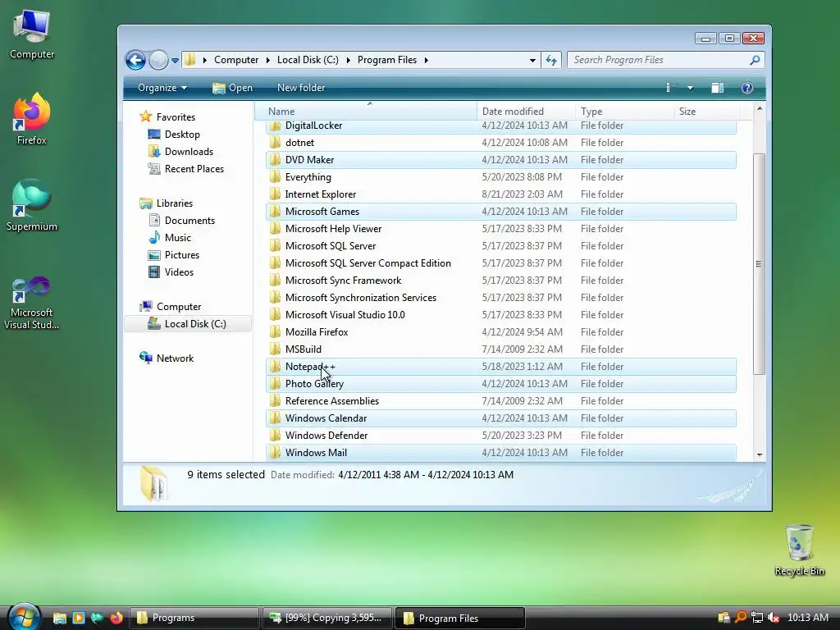840x630 pixels.
Task: Sort by the Date modified column header
Action: [x=526, y=112]
